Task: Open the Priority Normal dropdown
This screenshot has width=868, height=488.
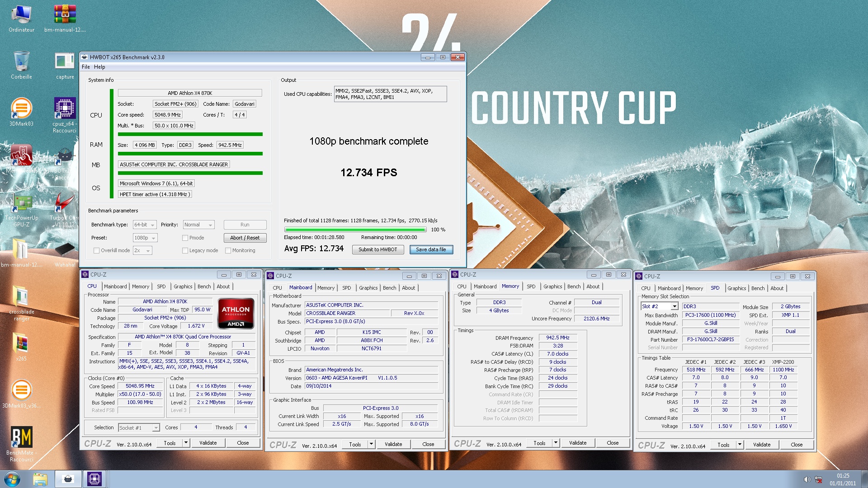Action: (x=199, y=225)
